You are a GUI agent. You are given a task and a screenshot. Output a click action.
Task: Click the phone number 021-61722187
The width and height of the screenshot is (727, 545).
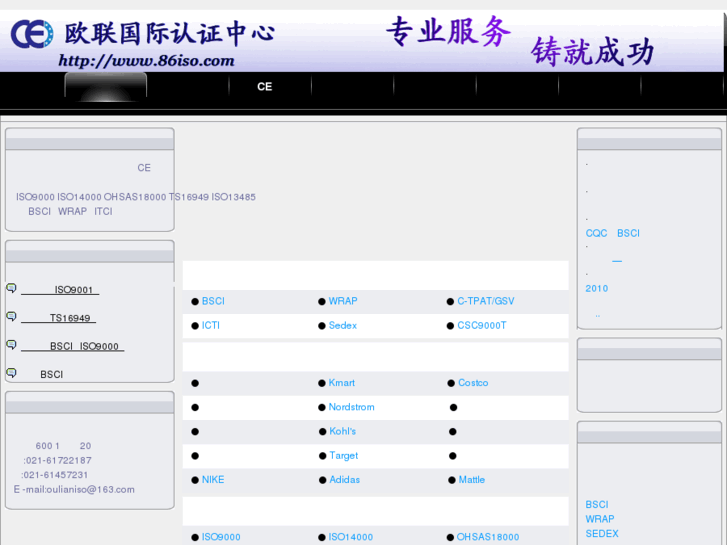[x=58, y=460]
